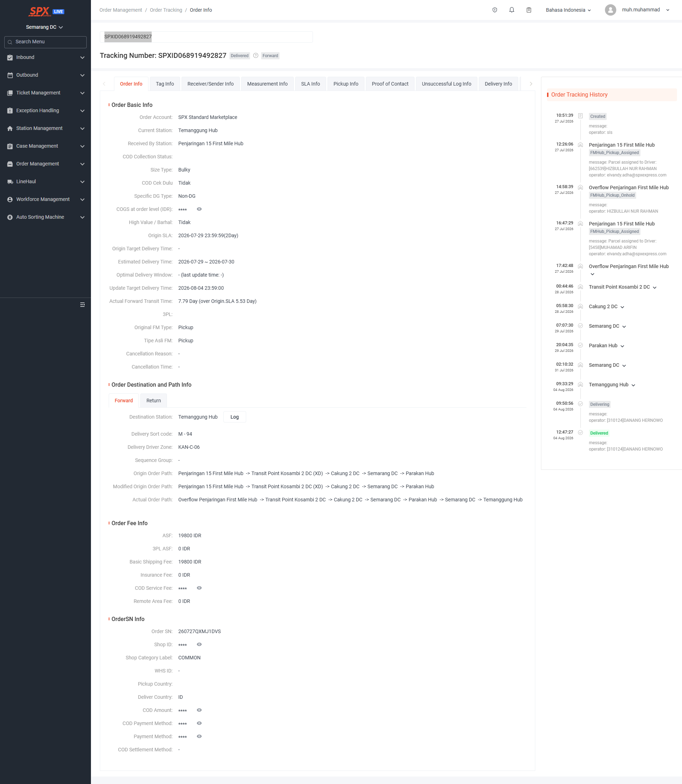Click the LineHaul truck icon
The width and height of the screenshot is (682, 784).
coord(10,182)
